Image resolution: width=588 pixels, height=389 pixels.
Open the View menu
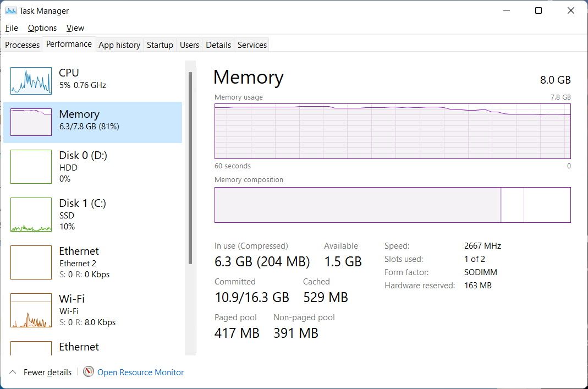click(75, 28)
